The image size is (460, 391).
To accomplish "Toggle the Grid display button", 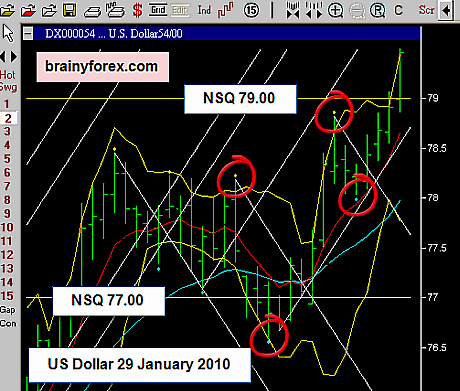I will [x=158, y=10].
